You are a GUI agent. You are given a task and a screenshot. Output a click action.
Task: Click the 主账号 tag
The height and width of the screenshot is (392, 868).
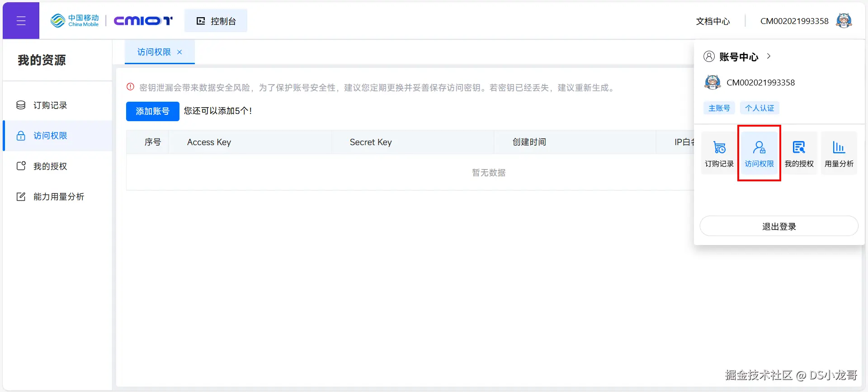719,108
